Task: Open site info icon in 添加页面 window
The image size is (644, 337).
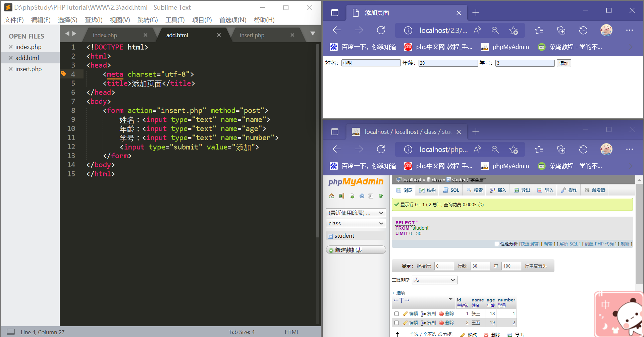Action: (x=408, y=31)
